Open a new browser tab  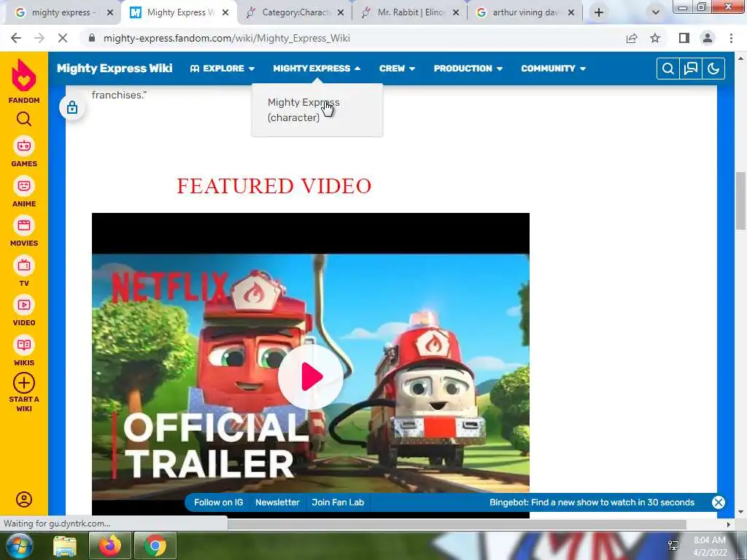599,12
